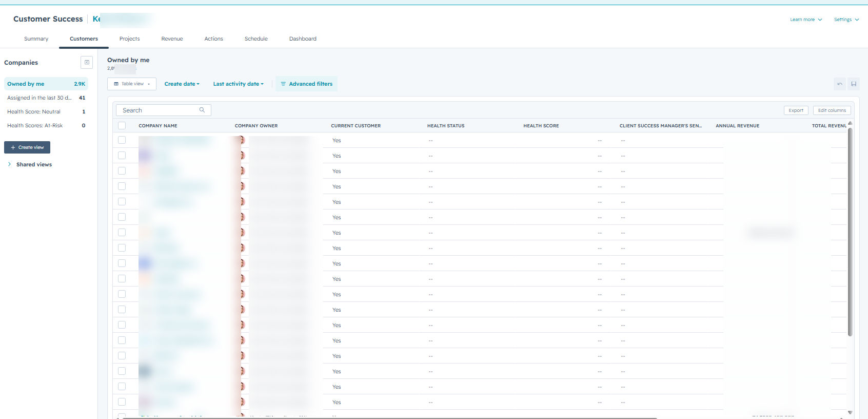Screen dimensions: 868x419
Task: Click the Owned by me heading above the table
Action: [128, 60]
